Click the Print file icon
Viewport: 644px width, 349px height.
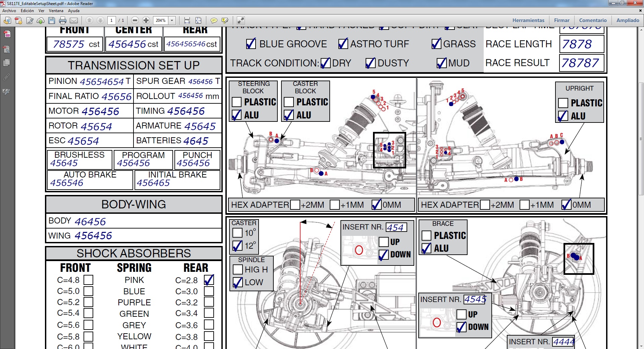[63, 20]
